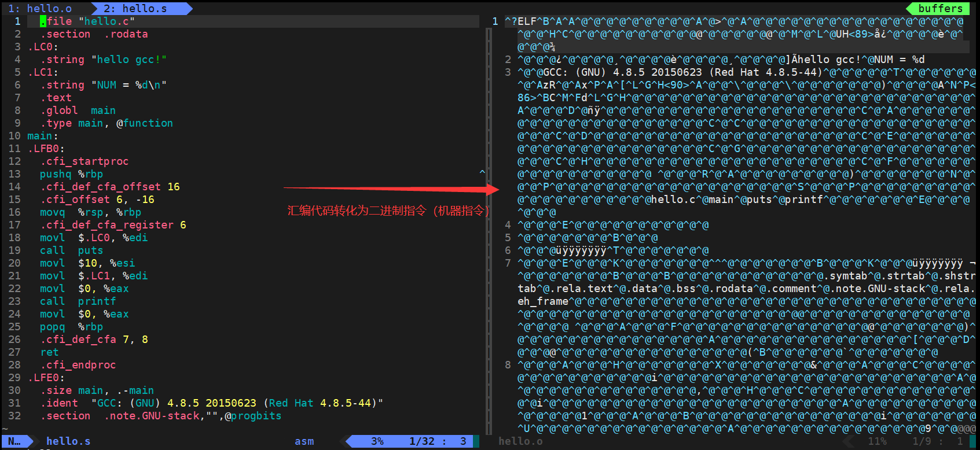Click the .section .note.GNU-stack line

161,416
